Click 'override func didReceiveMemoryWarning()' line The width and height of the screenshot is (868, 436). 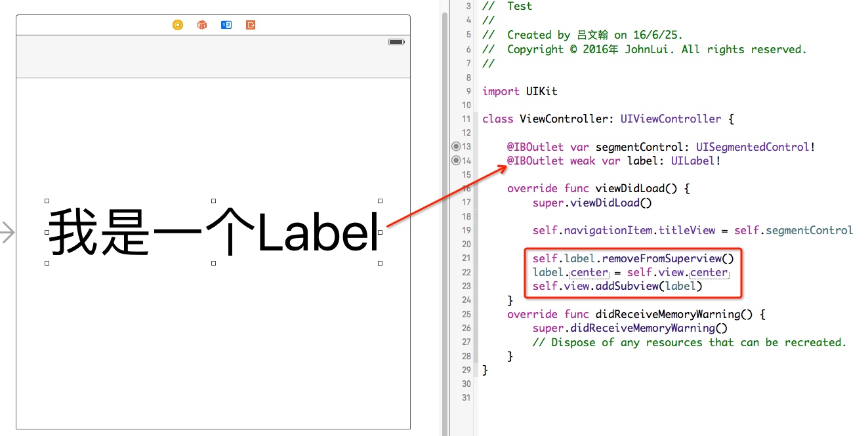636,314
